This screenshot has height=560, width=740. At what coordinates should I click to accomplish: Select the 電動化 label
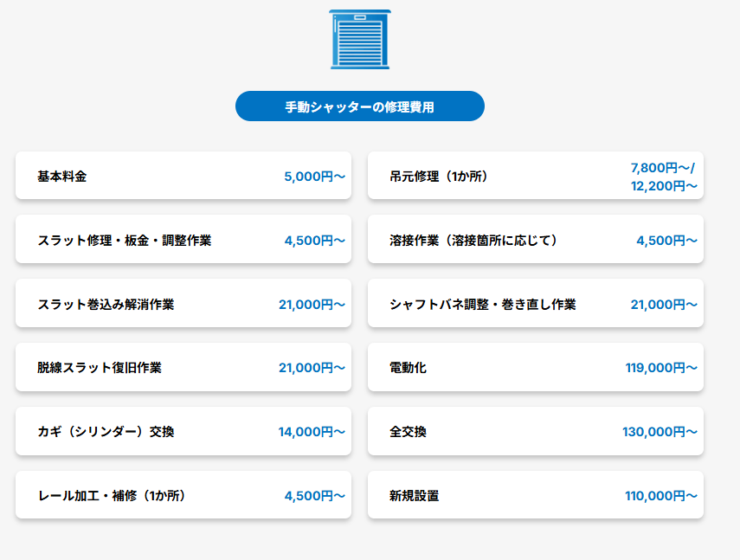coord(408,368)
